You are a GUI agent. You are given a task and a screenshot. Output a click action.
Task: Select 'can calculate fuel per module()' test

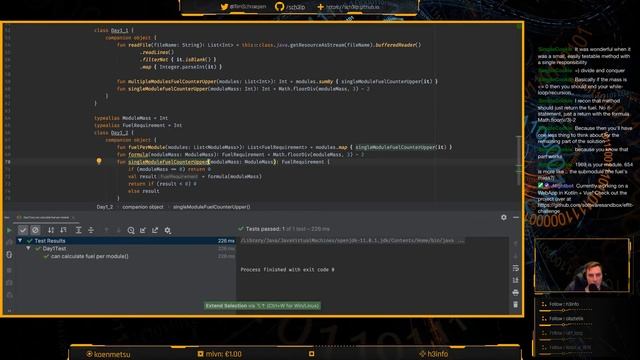pyautogui.click(x=89, y=256)
